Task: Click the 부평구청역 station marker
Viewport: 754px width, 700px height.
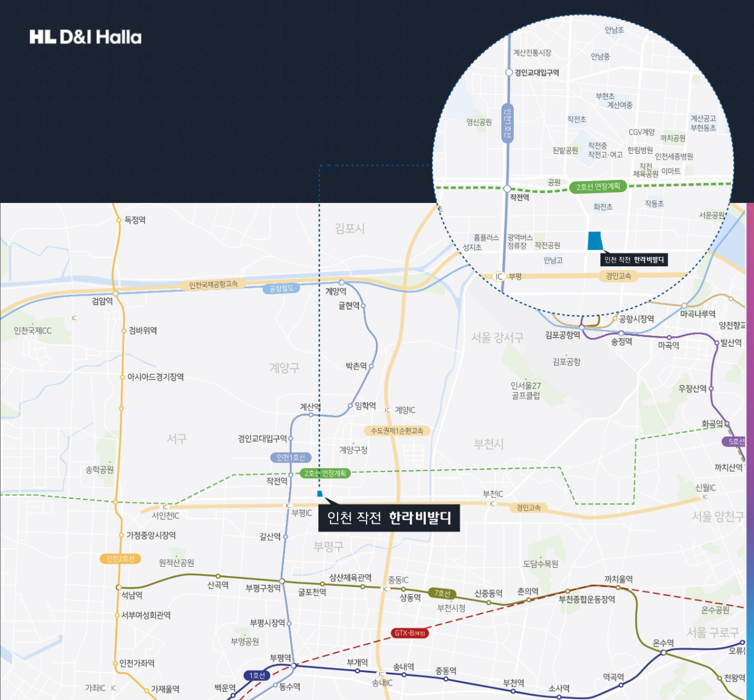Action: pos(282,581)
